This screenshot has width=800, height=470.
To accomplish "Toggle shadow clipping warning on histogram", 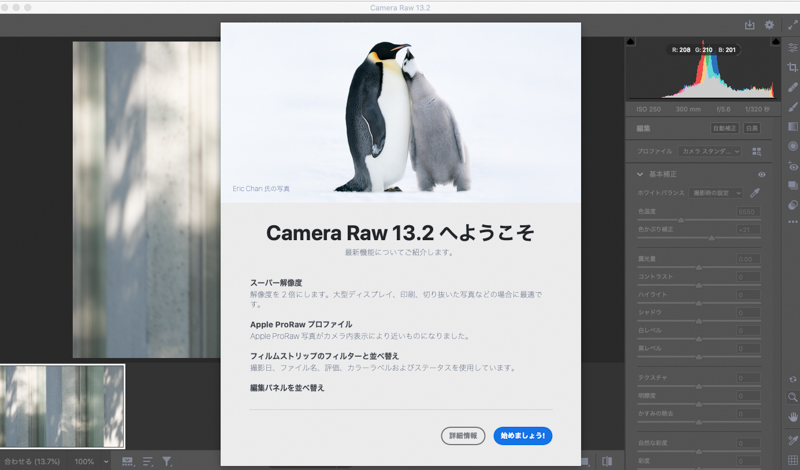I will click(631, 41).
